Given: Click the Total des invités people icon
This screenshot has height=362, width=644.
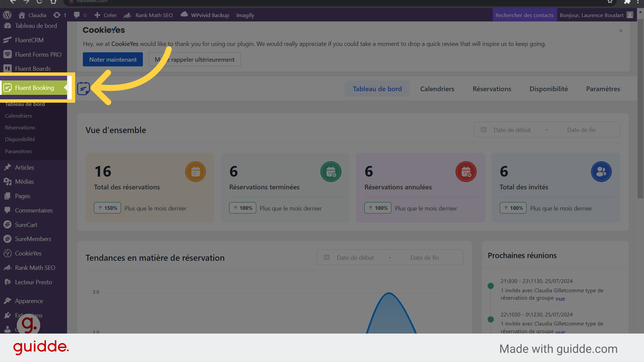Looking at the screenshot, I should point(601,172).
